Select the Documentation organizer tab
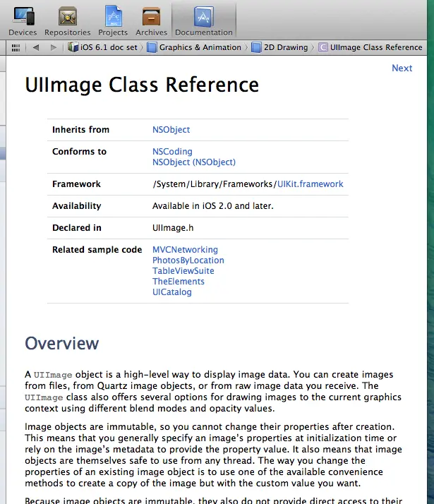The width and height of the screenshot is (434, 504). pos(204,21)
